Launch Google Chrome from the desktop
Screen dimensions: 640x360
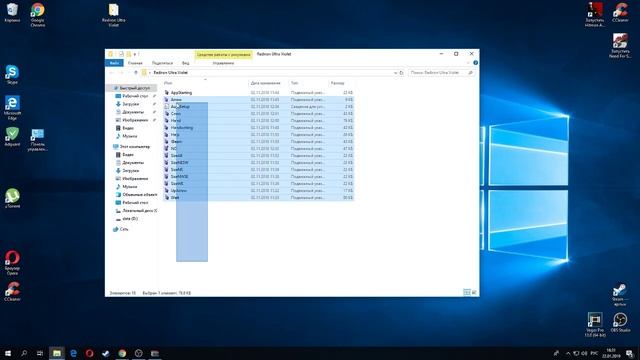pyautogui.click(x=38, y=15)
